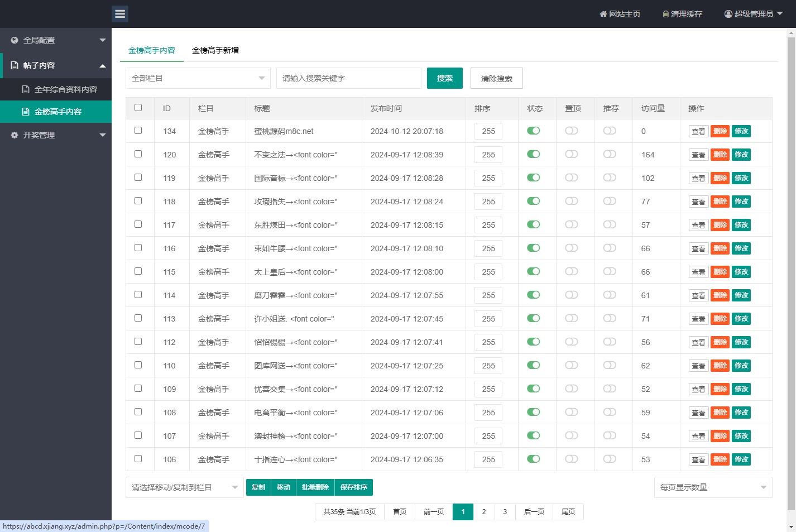Click the 清除搜索 button
Image resolution: width=796 pixels, height=532 pixels.
(x=497, y=78)
